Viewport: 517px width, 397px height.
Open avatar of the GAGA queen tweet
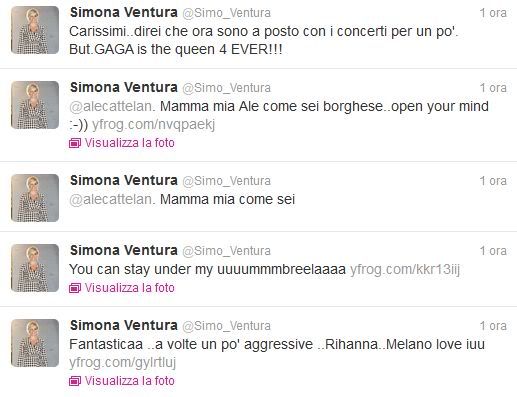[x=35, y=30]
